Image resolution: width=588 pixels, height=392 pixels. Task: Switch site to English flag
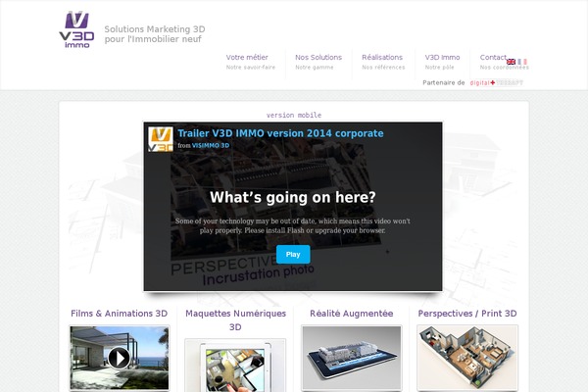point(511,62)
